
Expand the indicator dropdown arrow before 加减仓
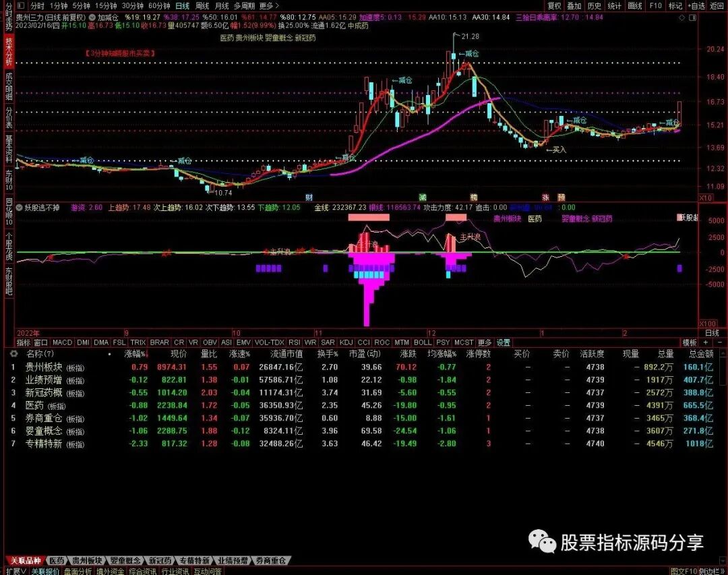(92, 18)
